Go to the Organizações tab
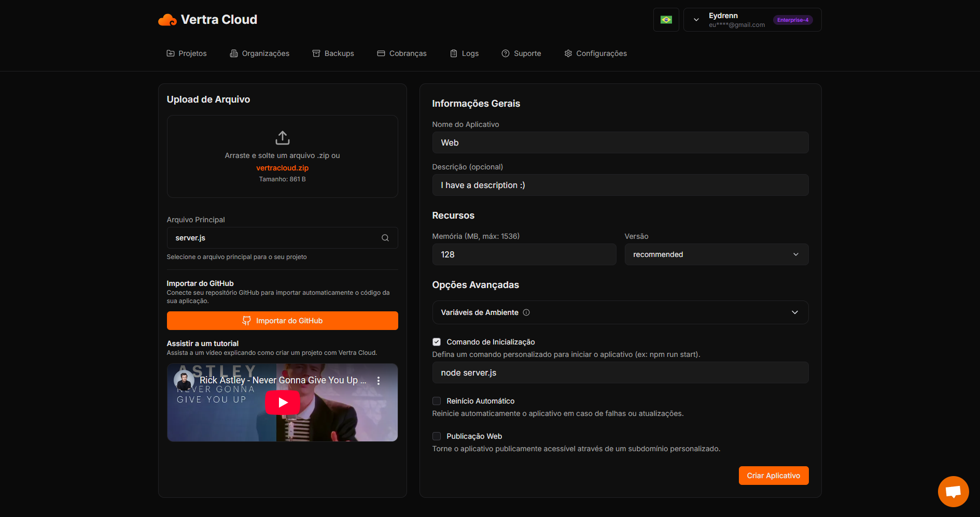This screenshot has height=517, width=980. (x=260, y=53)
